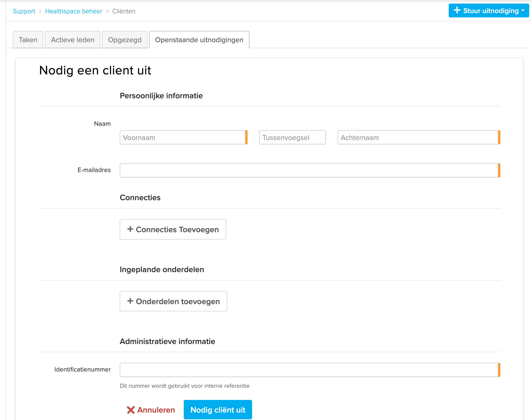Click the plus icon on Stuur uitnodiging
This screenshot has height=420, width=531.
457,10
